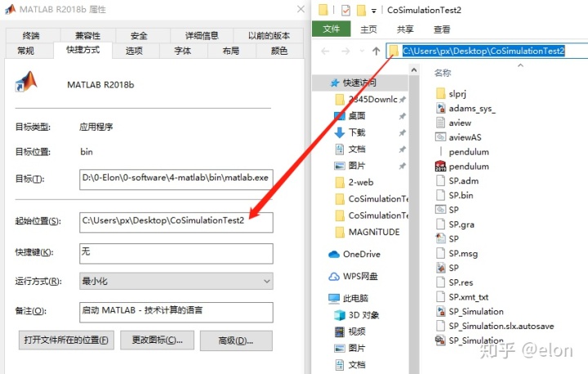Click the OneDrive cloud icon in the sidebar
The image size is (588, 374).
[334, 254]
